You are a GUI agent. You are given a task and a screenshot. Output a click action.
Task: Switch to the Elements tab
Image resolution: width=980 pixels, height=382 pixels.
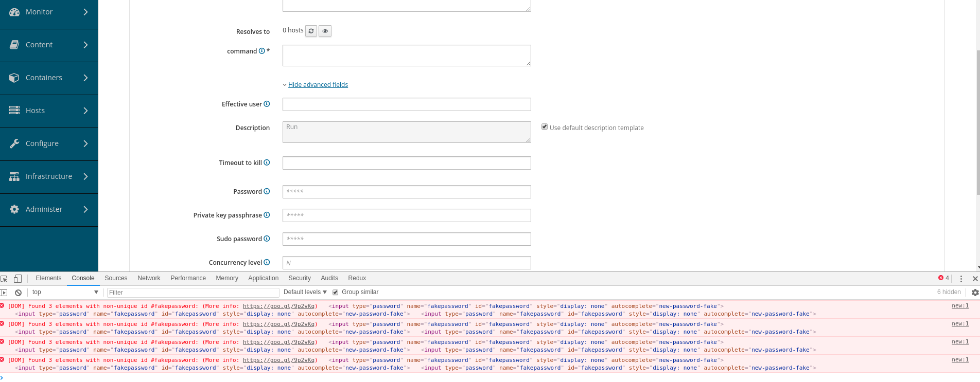pyautogui.click(x=48, y=278)
